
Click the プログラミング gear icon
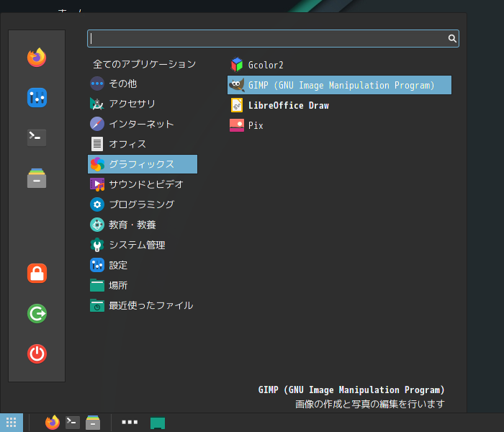pyautogui.click(x=97, y=204)
